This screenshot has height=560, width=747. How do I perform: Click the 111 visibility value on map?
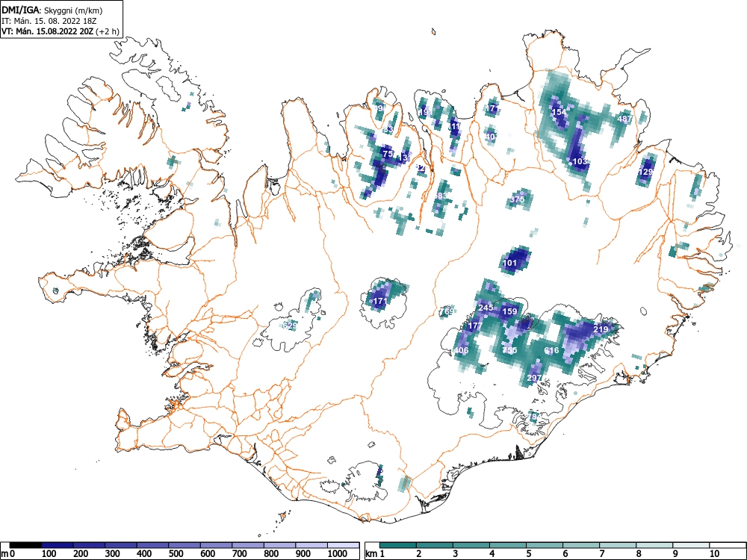tap(455, 126)
